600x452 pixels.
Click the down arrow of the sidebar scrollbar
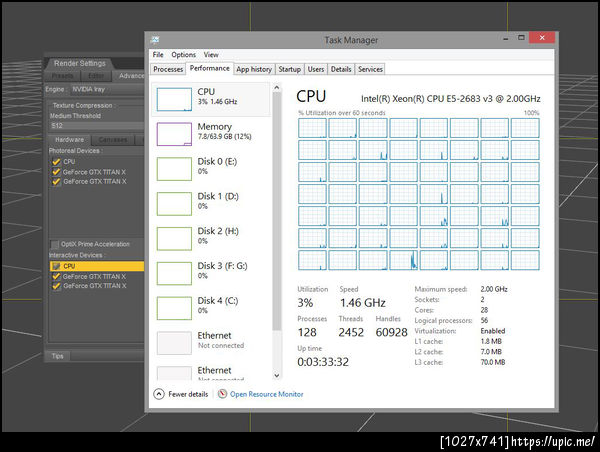[277, 375]
